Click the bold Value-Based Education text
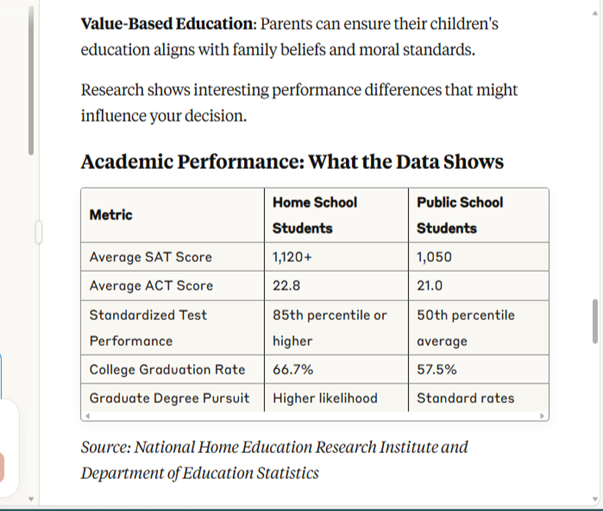 168,24
